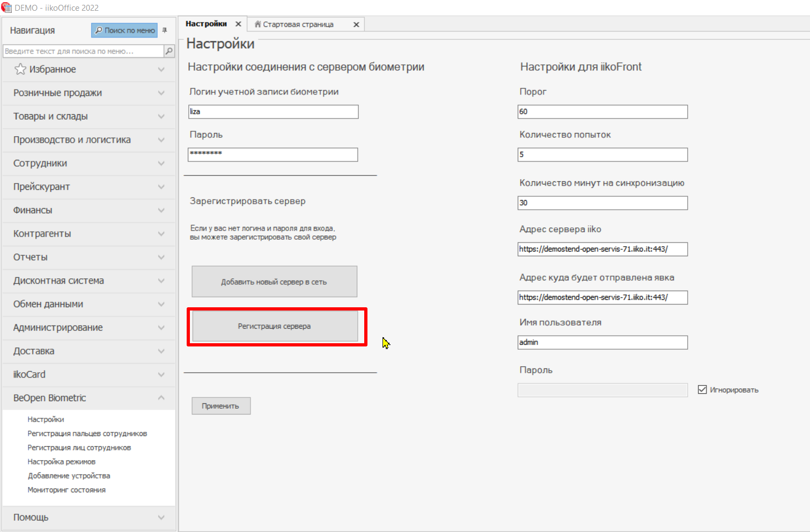Collapse the BeOpen Biometric section

[x=161, y=398]
